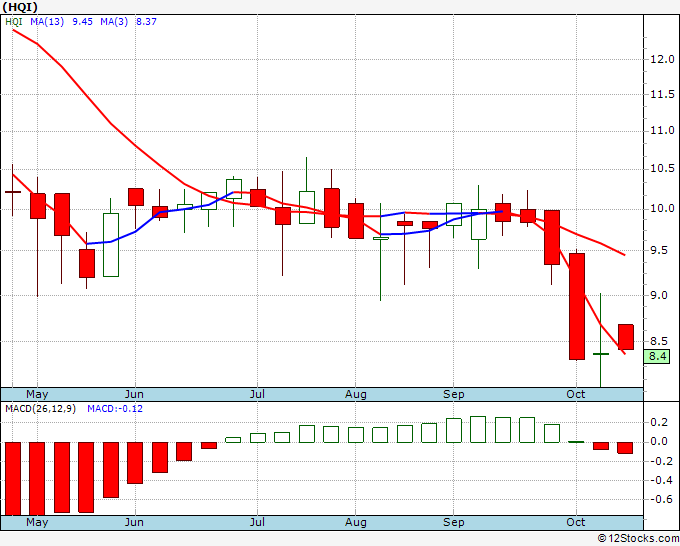Click Aug on the MACD panel axis
Viewport: 680px width, 546px height.
click(356, 522)
